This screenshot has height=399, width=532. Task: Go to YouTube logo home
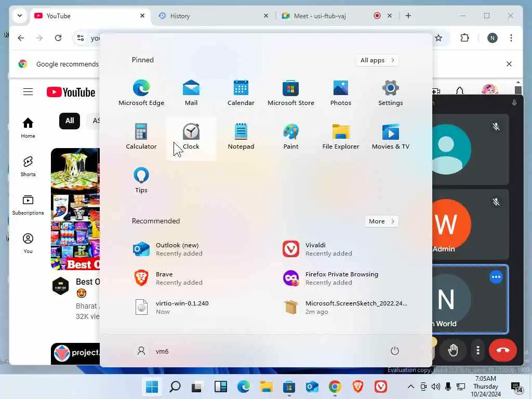click(x=71, y=92)
